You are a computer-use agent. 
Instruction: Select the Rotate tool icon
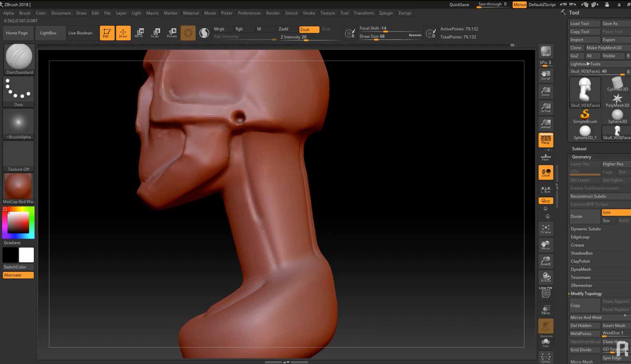[172, 33]
